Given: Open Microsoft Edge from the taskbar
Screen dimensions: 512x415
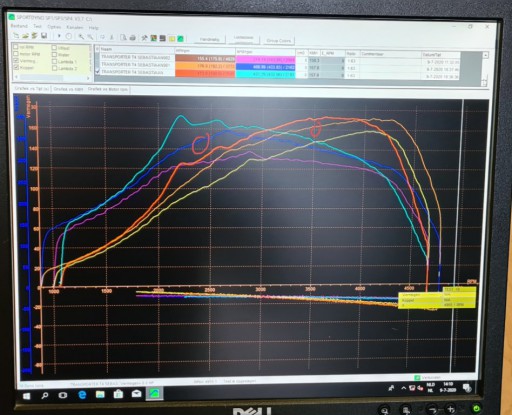Looking at the screenshot, I should (82, 395).
